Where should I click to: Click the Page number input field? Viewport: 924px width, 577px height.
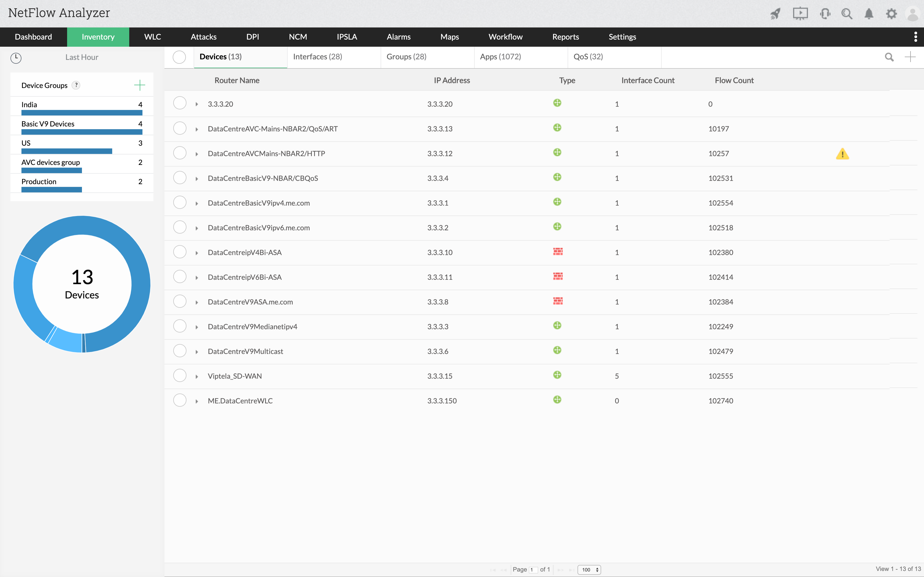(x=533, y=569)
